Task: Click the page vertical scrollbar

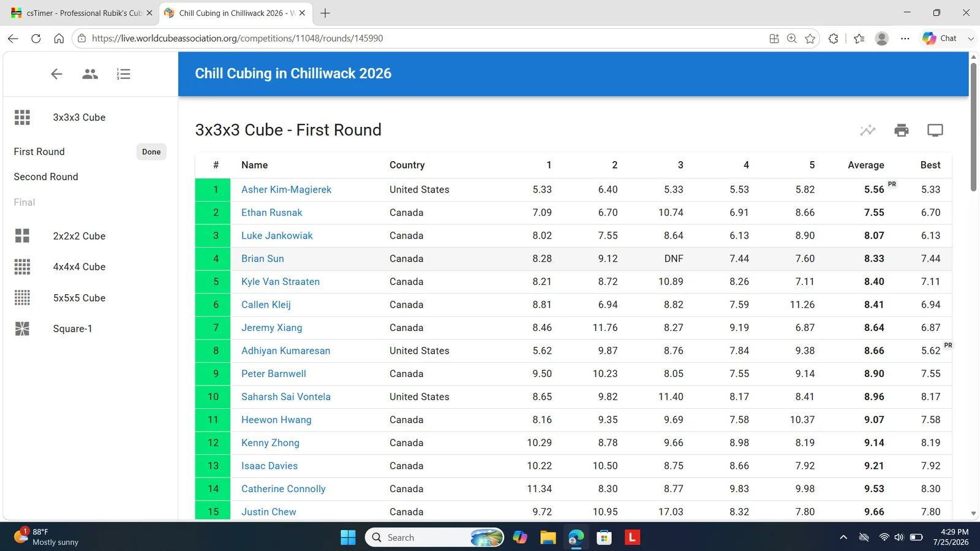Action: (973, 126)
